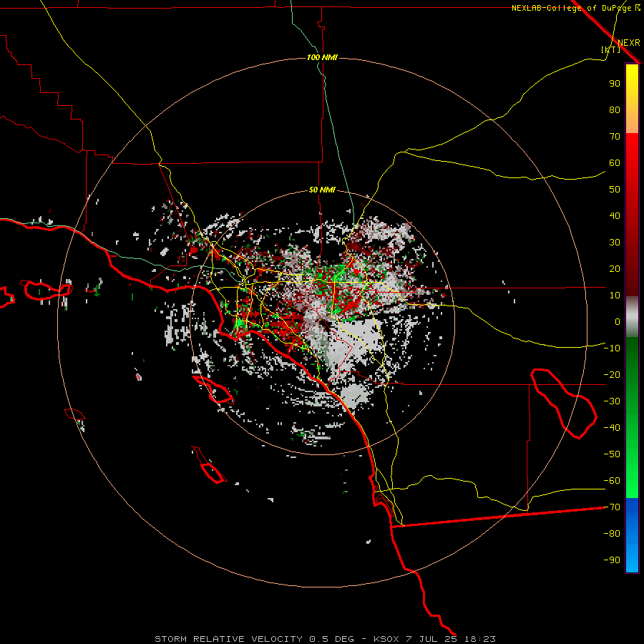The width and height of the screenshot is (644, 644).
Task: Click the "STORM RELATIVE VELOCITY 0.5 DEG" caption
Action: [254, 639]
